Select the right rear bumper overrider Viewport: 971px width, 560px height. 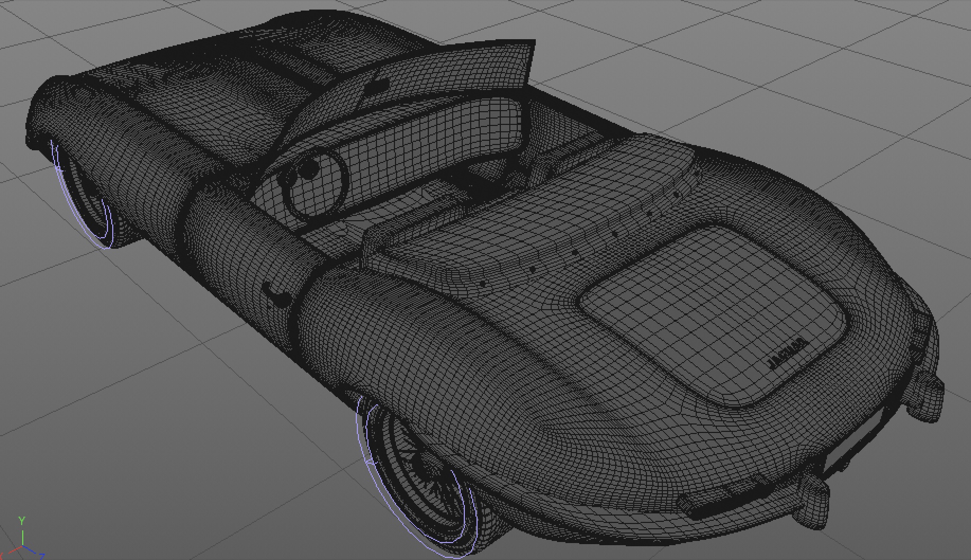coord(929,394)
